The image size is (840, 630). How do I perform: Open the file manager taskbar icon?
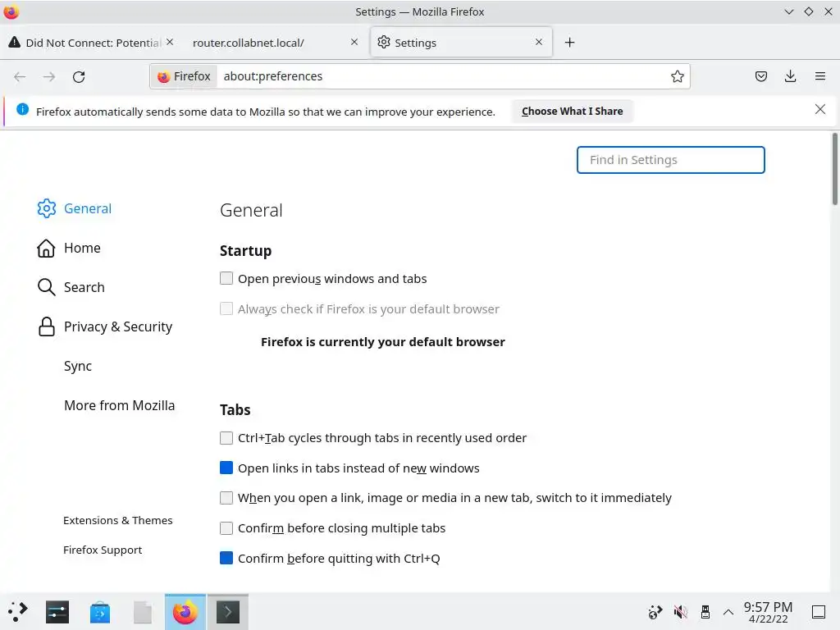pos(143,612)
